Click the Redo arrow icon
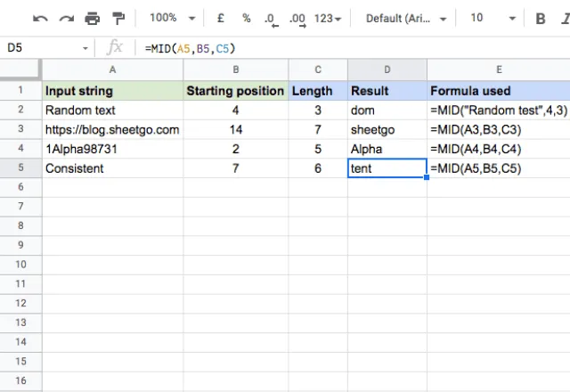Image resolution: width=570 pixels, height=392 pixels. click(67, 18)
